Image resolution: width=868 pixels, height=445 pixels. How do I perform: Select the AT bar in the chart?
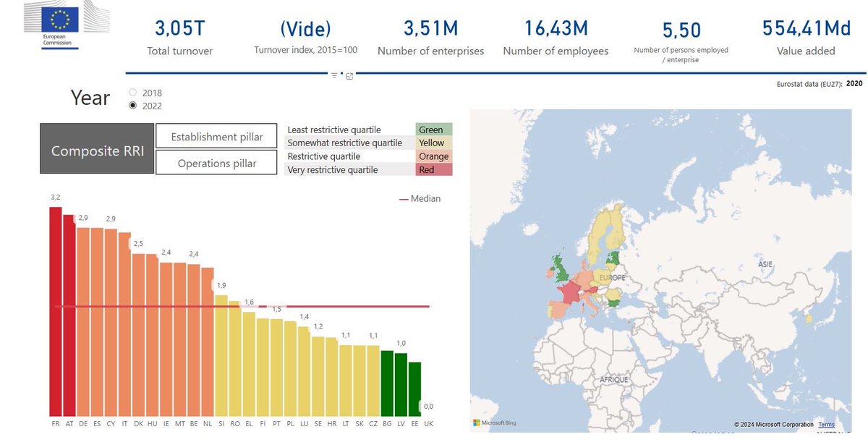point(69,315)
